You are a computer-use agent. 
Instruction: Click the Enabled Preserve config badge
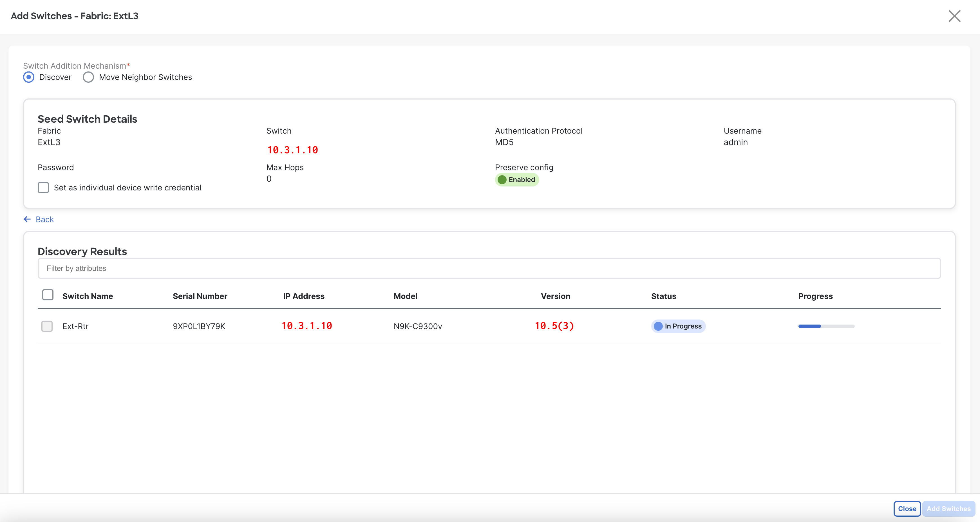517,179
